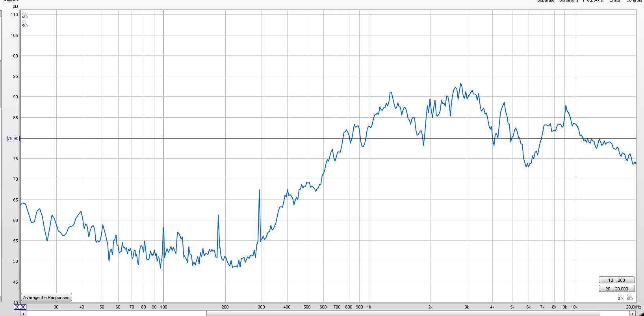Viewport: 644px width, 316px height.
Task: Click the 20,0kHz end frequency label
Action: click(x=634, y=307)
